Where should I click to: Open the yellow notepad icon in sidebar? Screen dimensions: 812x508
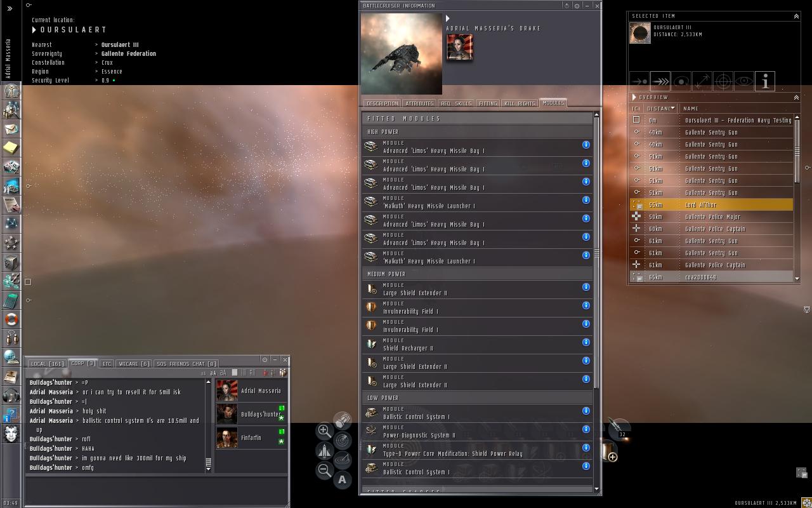click(x=11, y=148)
